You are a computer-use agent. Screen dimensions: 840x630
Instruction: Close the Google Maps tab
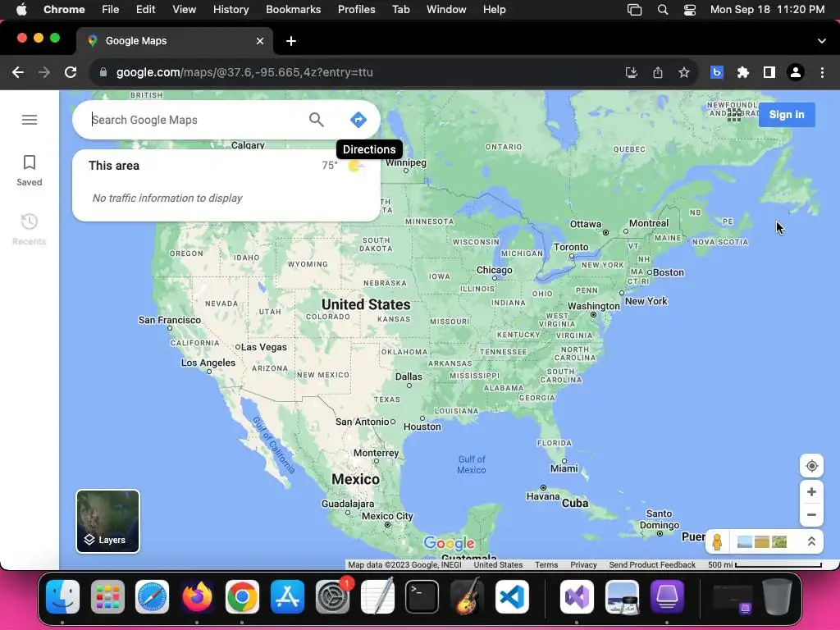coord(260,41)
